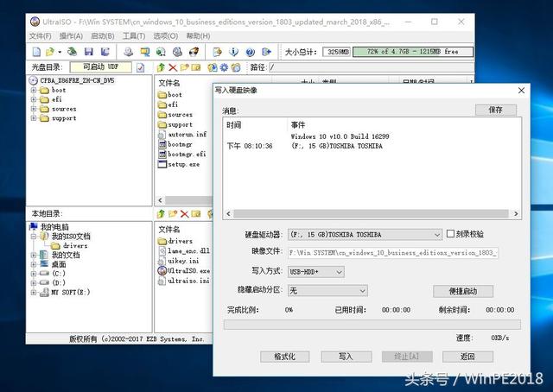Click the Open file toolbar icon

[50, 52]
